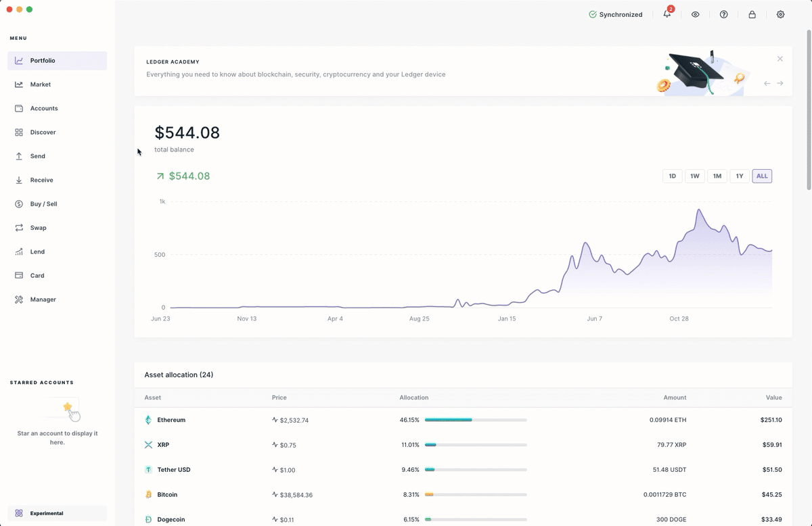Click the Discover grid icon
Screen dimensions: 812x526
click(19, 133)
